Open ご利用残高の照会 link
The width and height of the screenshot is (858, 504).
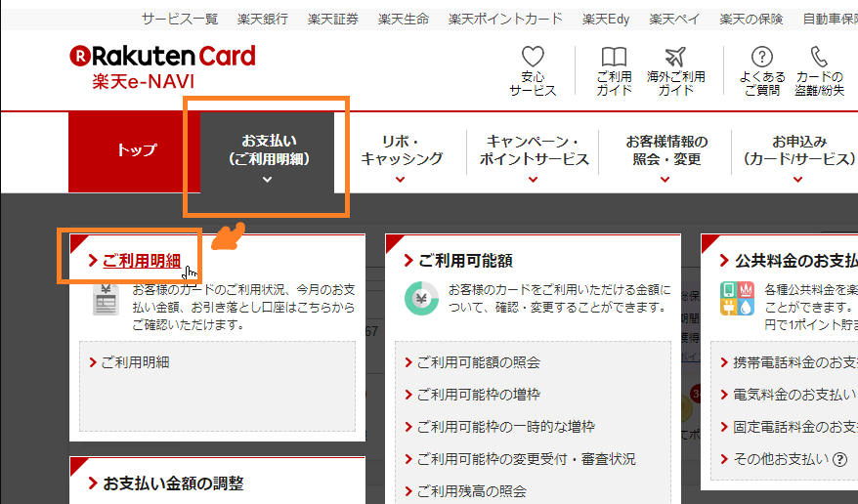[x=471, y=491]
